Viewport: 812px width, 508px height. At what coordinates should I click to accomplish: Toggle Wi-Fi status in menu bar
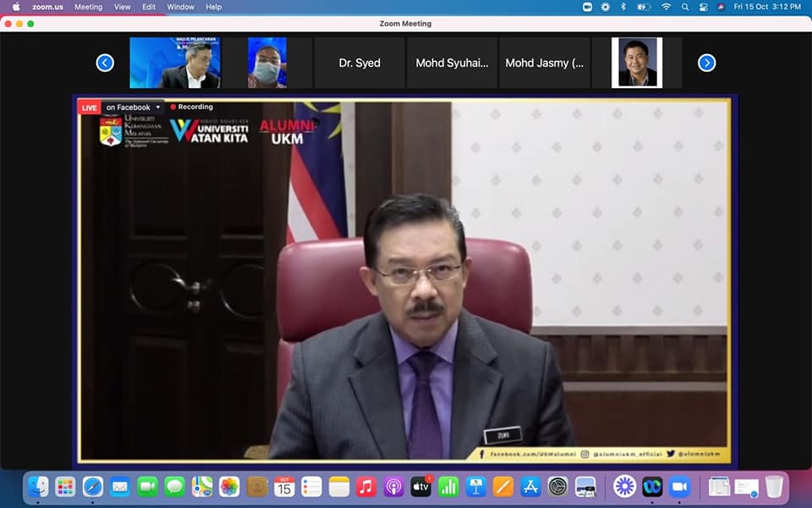[666, 7]
